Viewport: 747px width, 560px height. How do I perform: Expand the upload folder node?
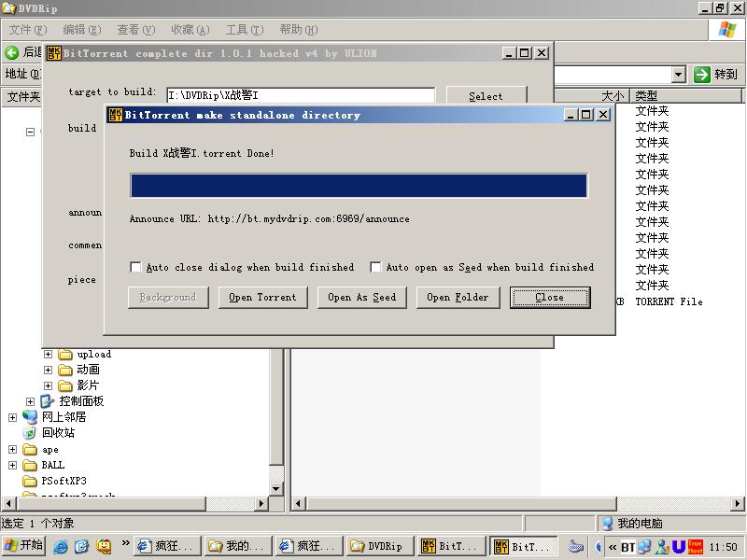[49, 355]
